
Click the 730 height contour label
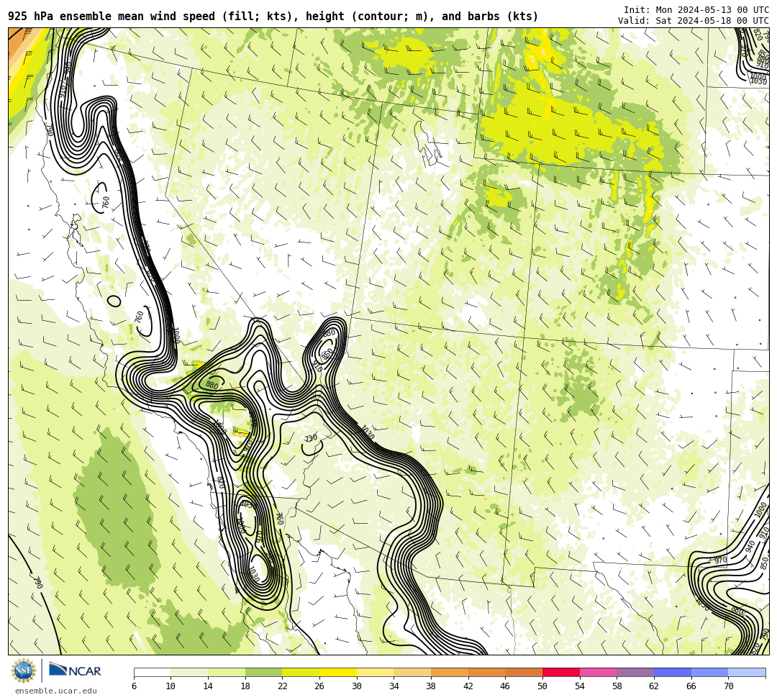pos(311,438)
